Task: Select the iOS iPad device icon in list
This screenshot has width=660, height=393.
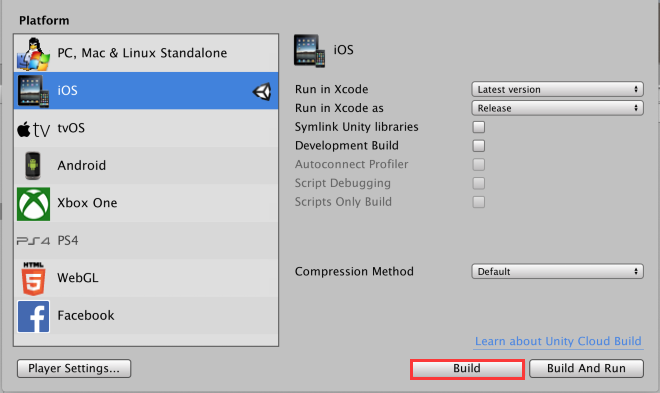Action: tap(33, 91)
